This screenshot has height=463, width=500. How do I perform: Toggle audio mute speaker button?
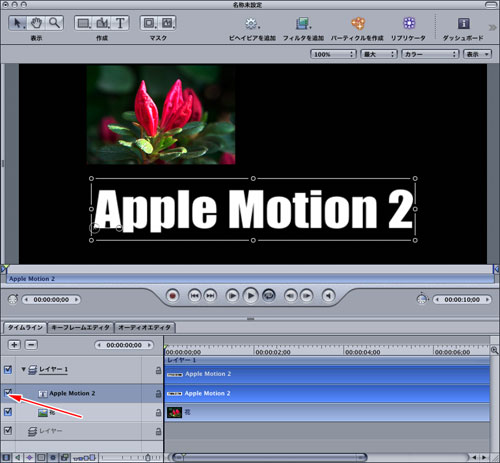click(x=328, y=296)
